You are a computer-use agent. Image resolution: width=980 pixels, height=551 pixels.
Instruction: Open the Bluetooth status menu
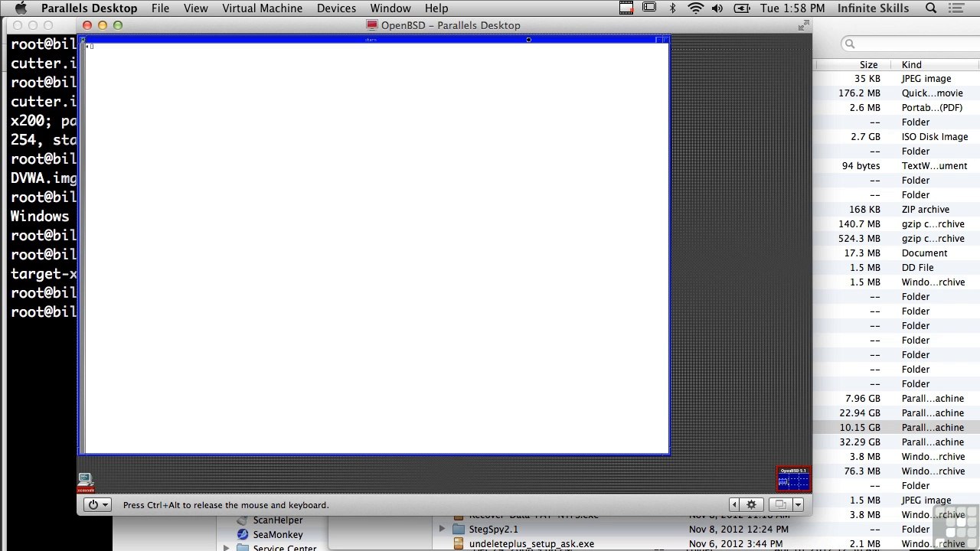point(673,8)
